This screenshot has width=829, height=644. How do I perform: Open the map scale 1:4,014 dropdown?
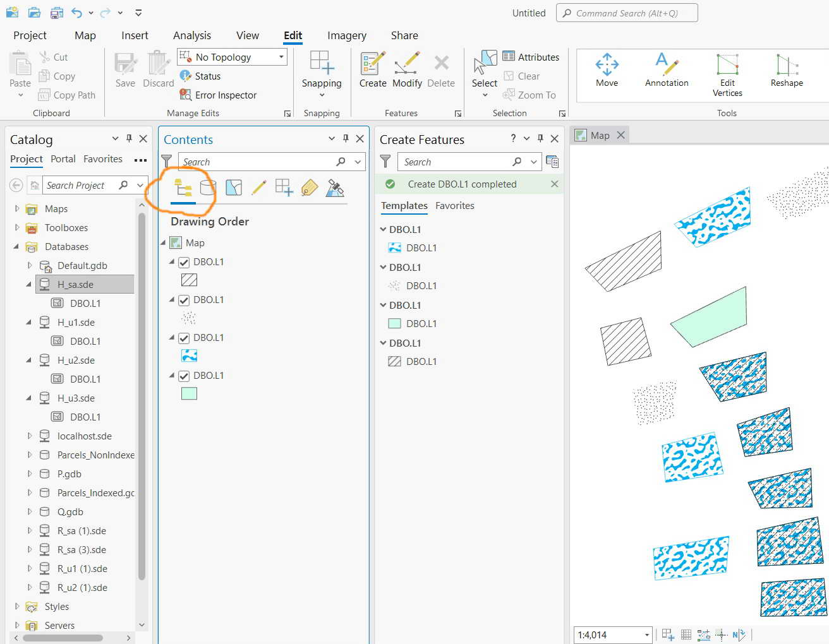click(647, 635)
